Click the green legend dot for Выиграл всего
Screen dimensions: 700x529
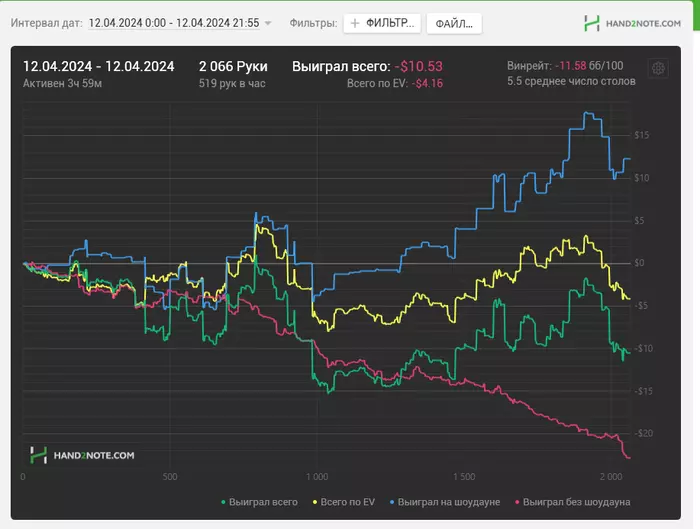tap(223, 503)
